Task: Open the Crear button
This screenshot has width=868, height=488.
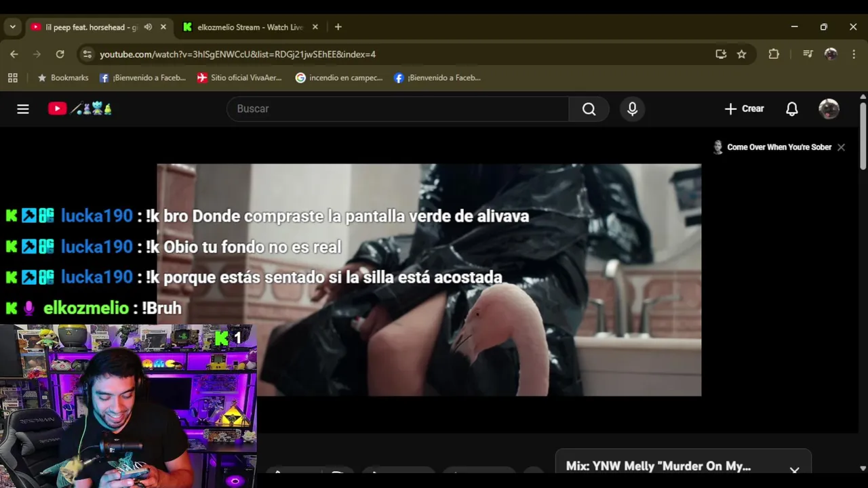Action: pyautogui.click(x=744, y=109)
